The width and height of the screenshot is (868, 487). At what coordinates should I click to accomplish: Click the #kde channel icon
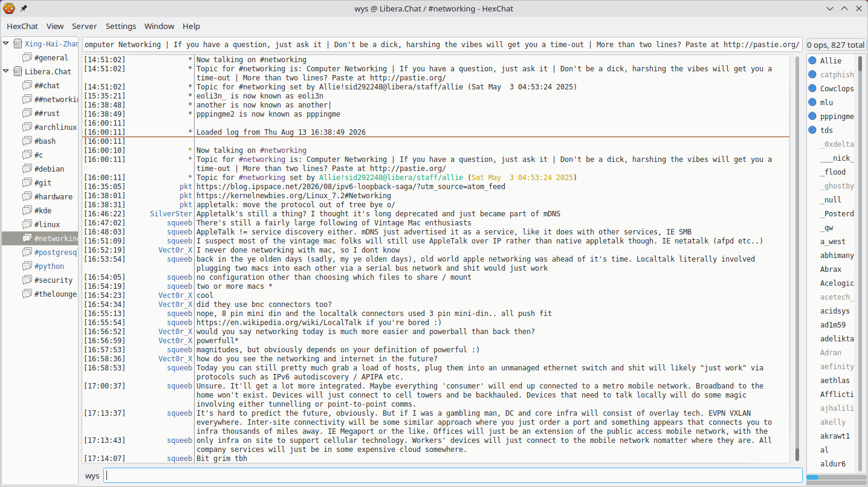27,210
